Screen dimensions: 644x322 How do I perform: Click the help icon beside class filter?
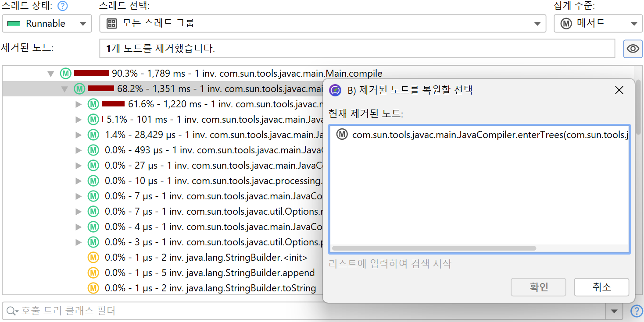click(636, 311)
